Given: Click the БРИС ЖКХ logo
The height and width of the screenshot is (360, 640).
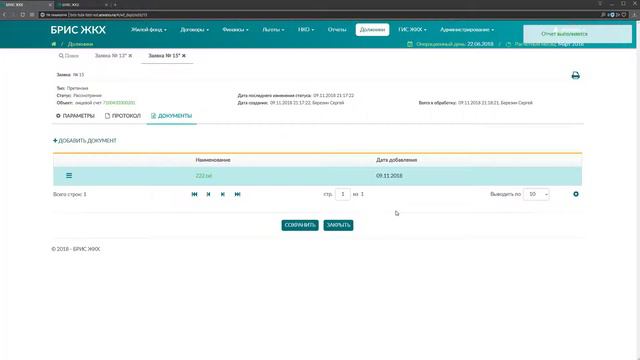Looking at the screenshot, I should (x=78, y=30).
